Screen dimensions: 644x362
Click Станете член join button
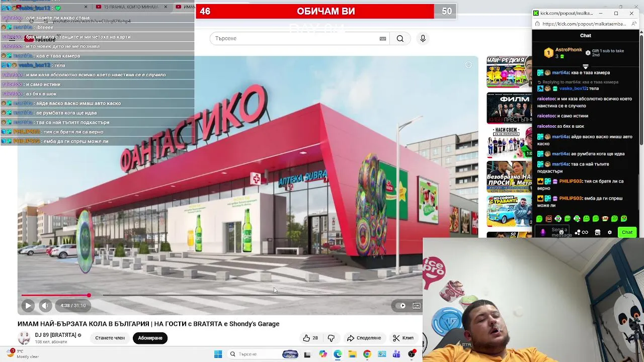point(110,338)
